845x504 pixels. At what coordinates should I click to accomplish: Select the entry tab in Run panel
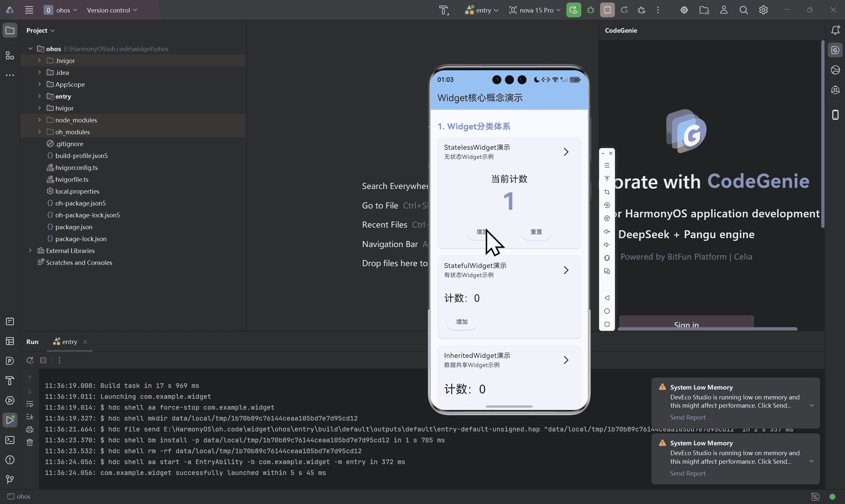pyautogui.click(x=69, y=342)
